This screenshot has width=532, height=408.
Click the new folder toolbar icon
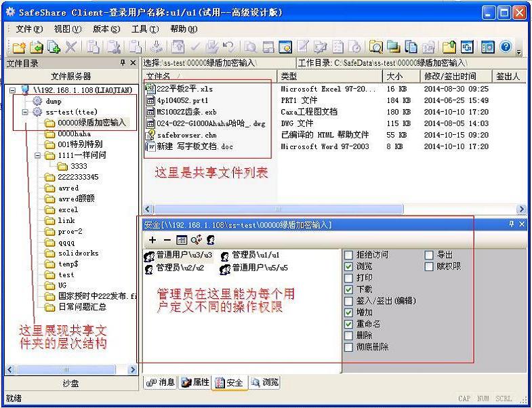(x=19, y=47)
